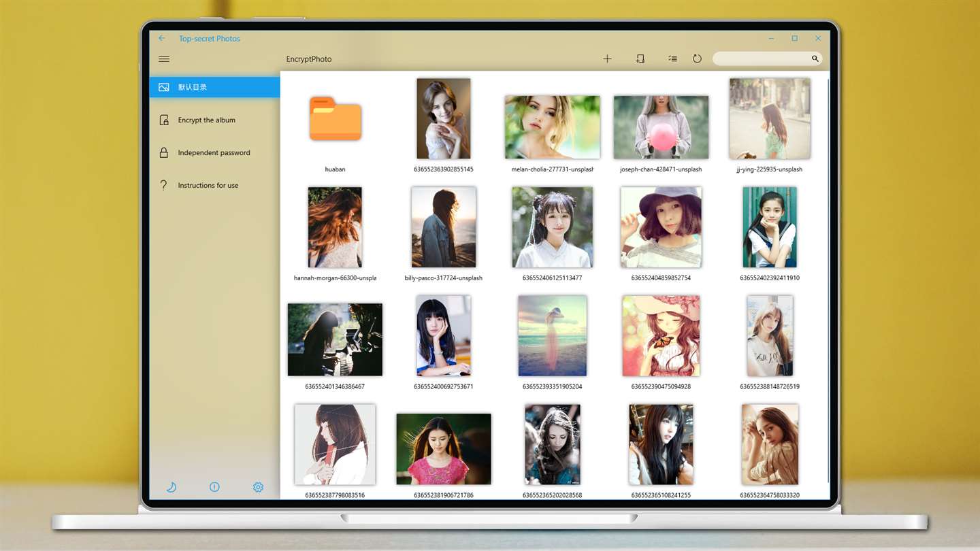Screen dimensions: 980x551
Task: Click the file name 636552401346386467
Action: [335, 386]
